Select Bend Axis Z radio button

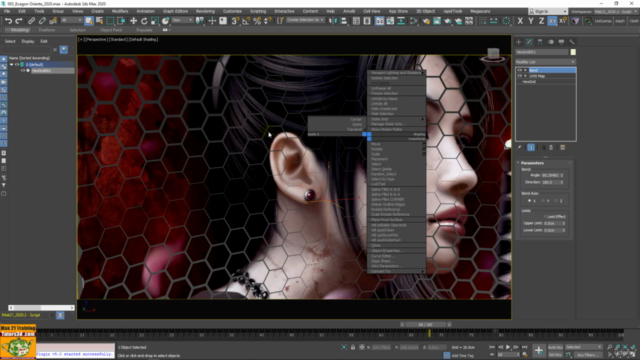tap(556, 201)
